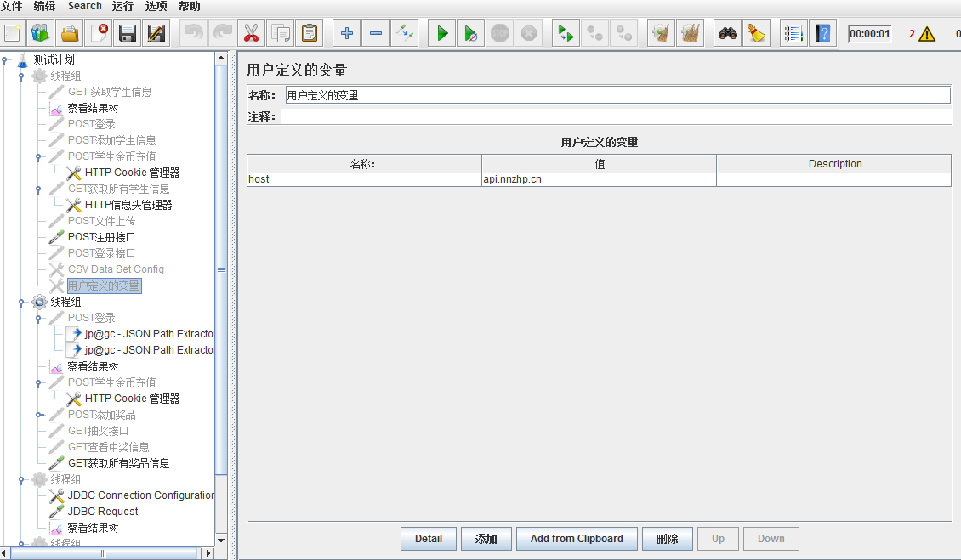Expand the POST添加奖品 tree node handle
The width and height of the screenshot is (961, 560).
click(39, 415)
